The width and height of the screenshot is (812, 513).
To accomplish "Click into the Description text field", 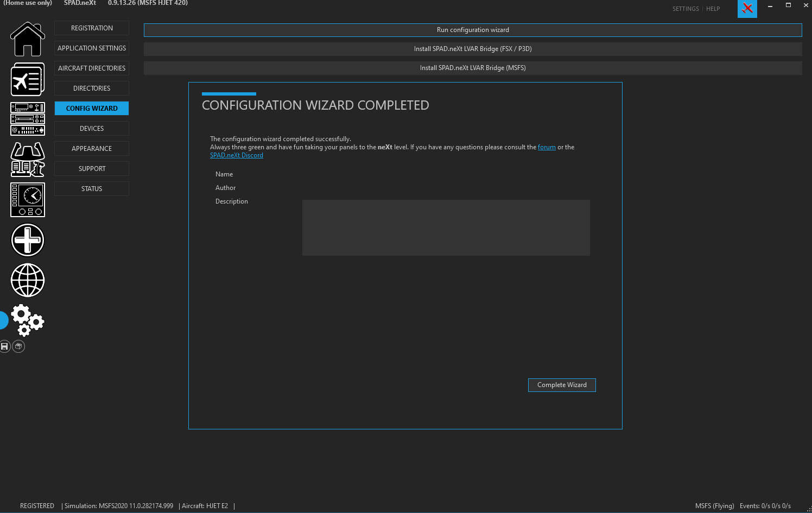I will point(446,227).
